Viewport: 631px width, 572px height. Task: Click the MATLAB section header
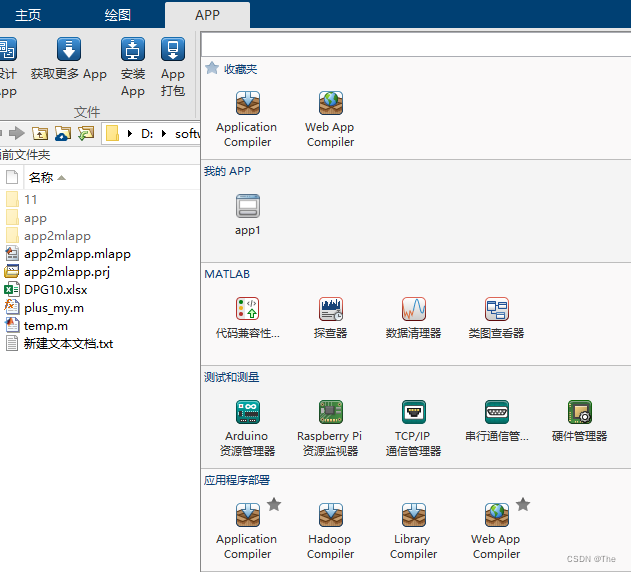[x=227, y=274]
